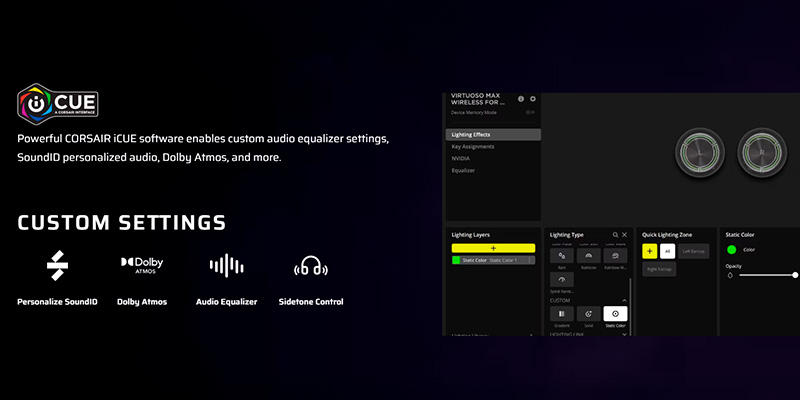Viewport: 800px width, 400px height.
Task: Collapse the CUSTOM lighting section
Action: tap(624, 301)
